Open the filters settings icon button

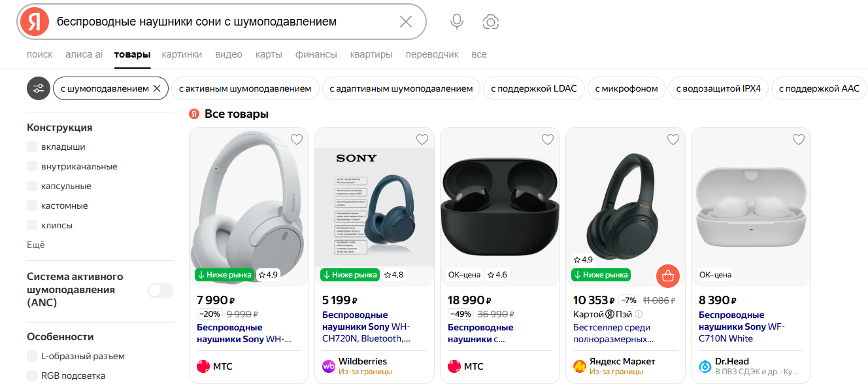(39, 88)
